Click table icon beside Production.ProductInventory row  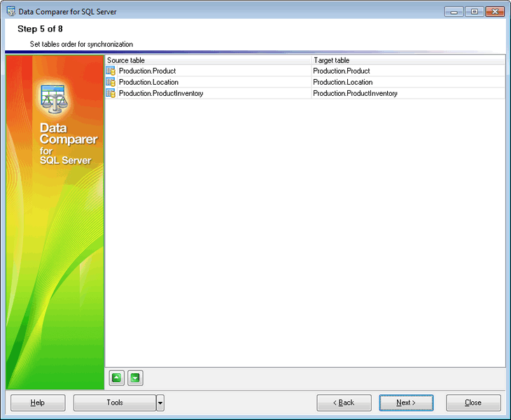[x=111, y=93]
